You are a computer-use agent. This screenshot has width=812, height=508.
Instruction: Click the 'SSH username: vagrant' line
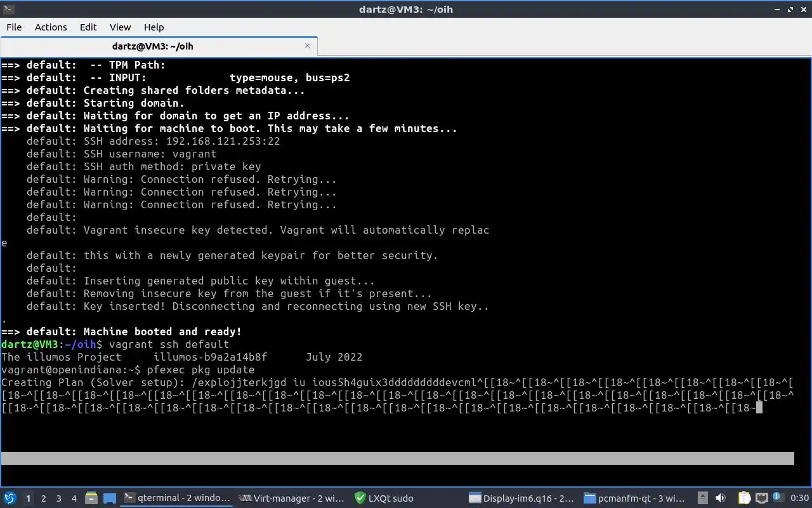pyautogui.click(x=121, y=154)
